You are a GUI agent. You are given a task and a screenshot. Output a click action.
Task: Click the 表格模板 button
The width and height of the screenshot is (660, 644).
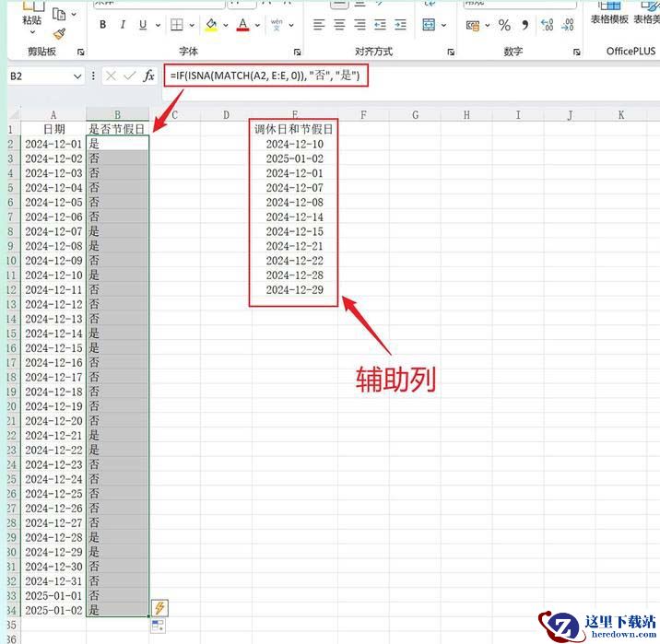point(609,14)
